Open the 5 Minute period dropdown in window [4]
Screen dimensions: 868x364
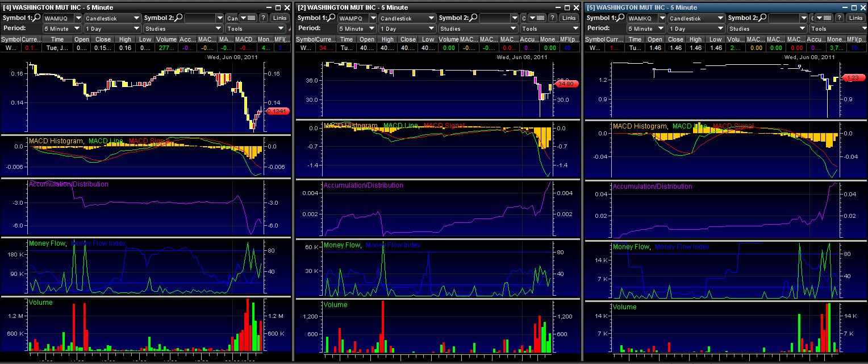pyautogui.click(x=62, y=28)
